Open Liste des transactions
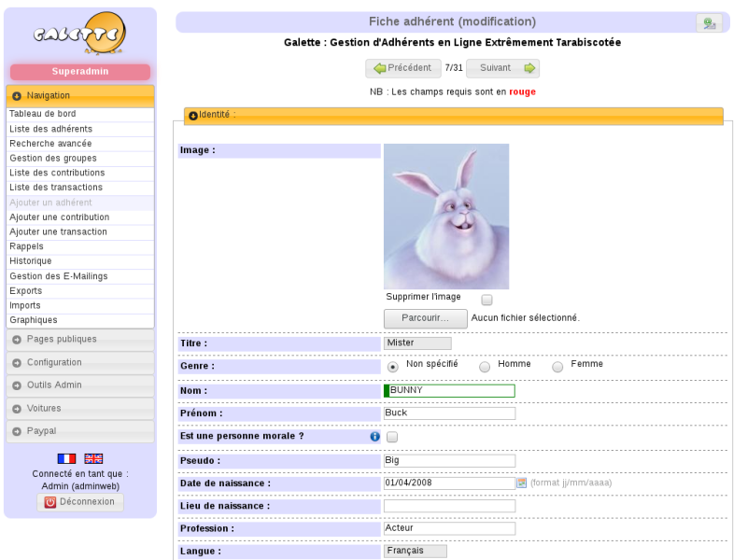The width and height of the screenshot is (747, 560). click(x=80, y=188)
